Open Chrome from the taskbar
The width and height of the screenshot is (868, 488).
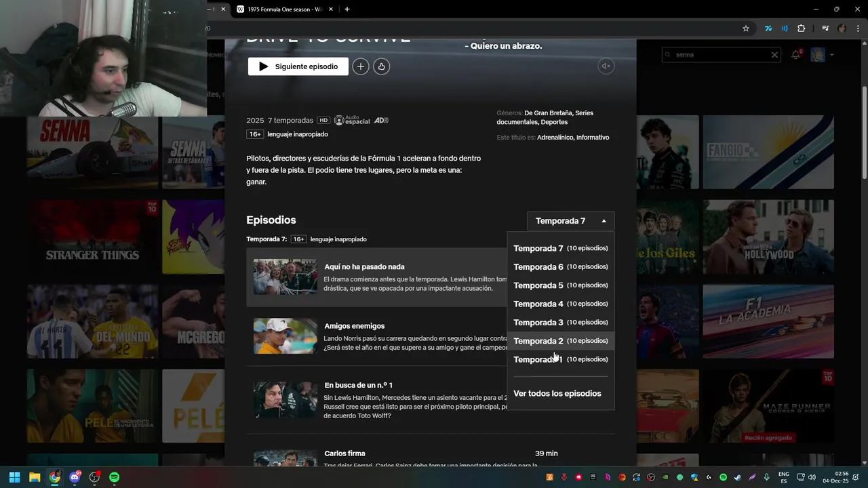pyautogui.click(x=55, y=477)
